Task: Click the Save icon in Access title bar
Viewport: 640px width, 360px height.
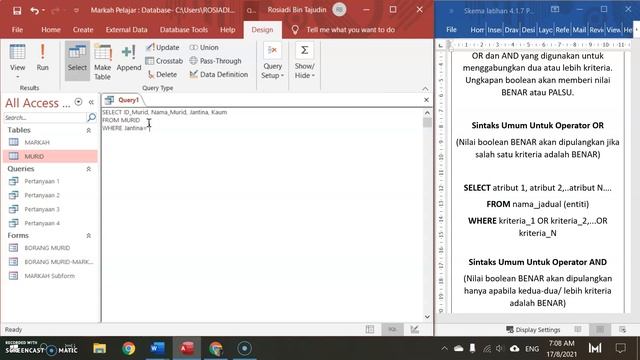Action: [17, 10]
